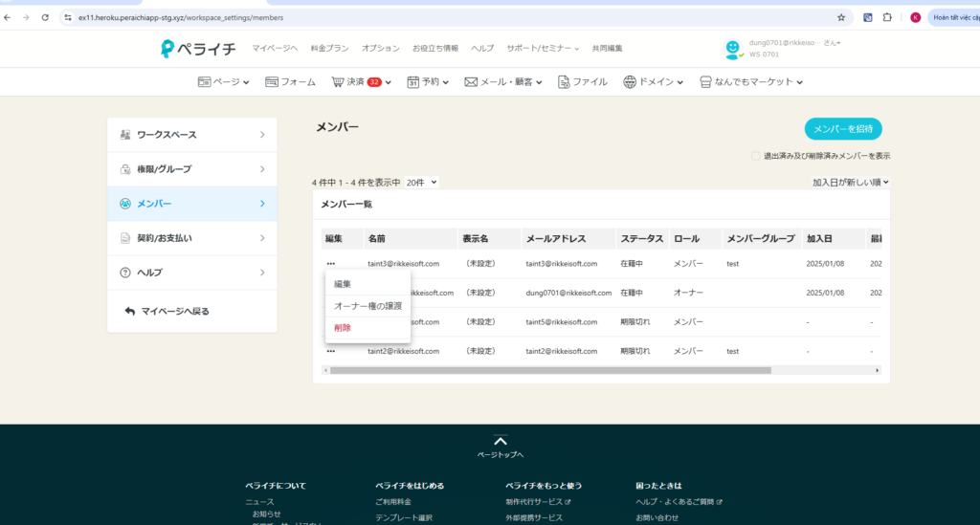Screen dimensions: 980x525
Task: Choose 削除 from the context menu
Action: 343,328
